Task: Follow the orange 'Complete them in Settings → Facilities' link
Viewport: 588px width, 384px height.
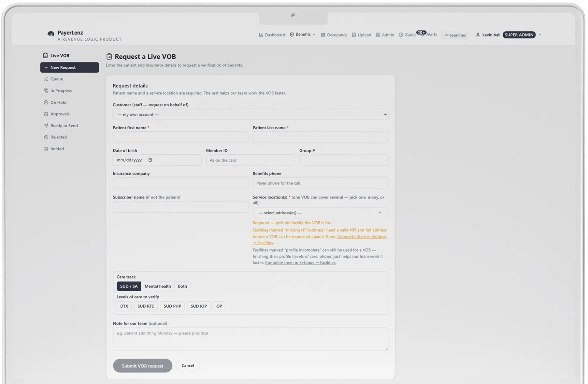Action: (x=362, y=237)
